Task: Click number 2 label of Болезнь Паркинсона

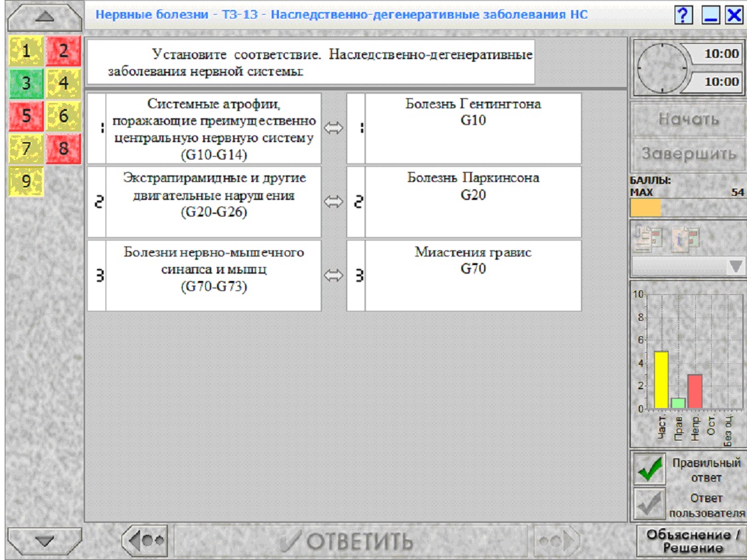Action: click(x=357, y=202)
